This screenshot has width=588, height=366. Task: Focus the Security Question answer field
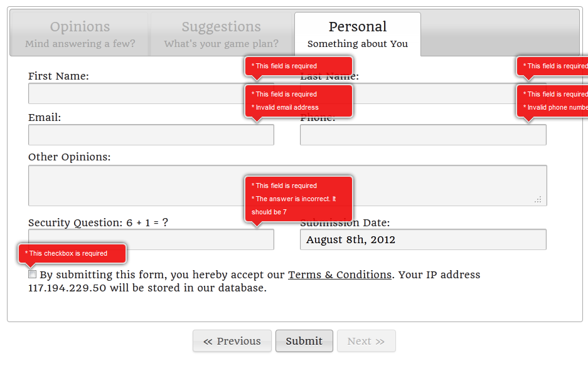[x=151, y=239]
